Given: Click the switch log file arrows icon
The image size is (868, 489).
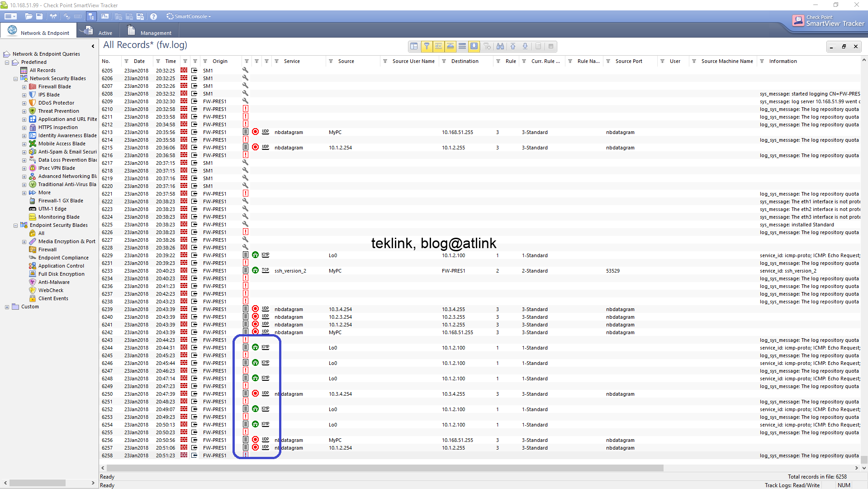Looking at the screenshot, I should tap(53, 16).
